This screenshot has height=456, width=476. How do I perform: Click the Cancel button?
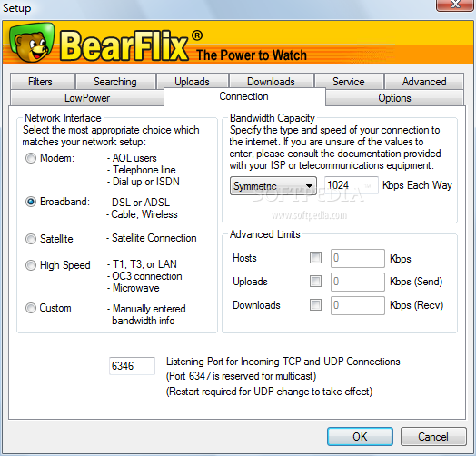[433, 437]
